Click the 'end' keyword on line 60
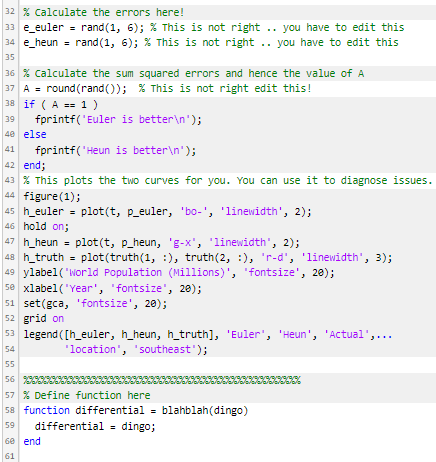This screenshot has height=462, width=436. pos(32,441)
